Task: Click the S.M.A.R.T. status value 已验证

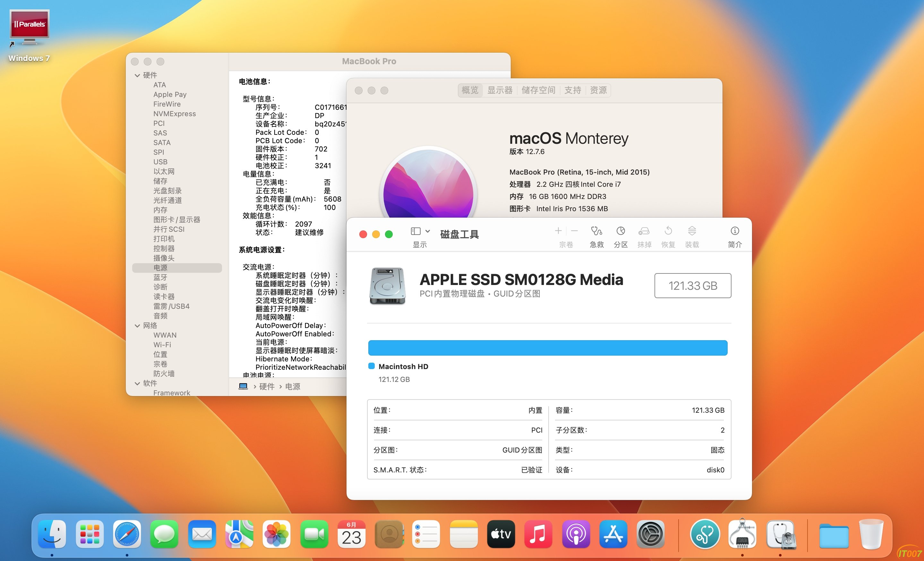Action: click(531, 470)
